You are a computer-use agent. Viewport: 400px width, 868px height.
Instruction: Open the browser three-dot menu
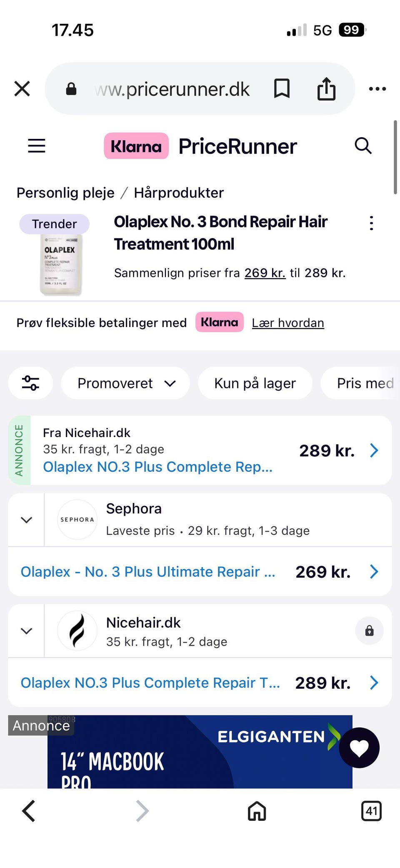(377, 89)
